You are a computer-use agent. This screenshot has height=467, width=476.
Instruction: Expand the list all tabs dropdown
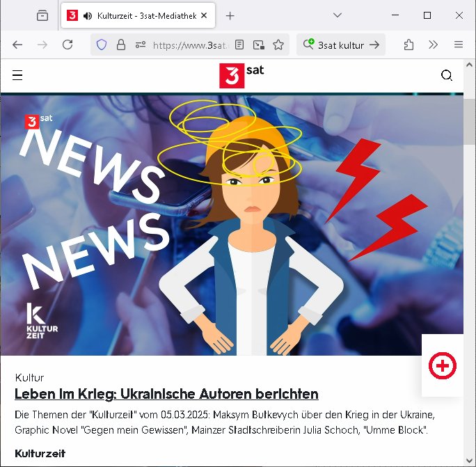coord(338,15)
